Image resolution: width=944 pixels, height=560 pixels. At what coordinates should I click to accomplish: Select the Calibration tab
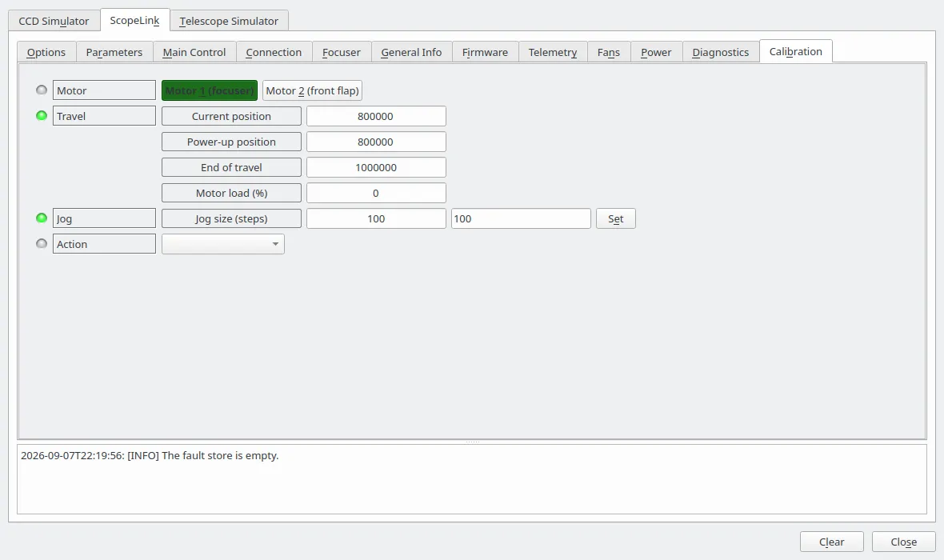click(x=796, y=51)
